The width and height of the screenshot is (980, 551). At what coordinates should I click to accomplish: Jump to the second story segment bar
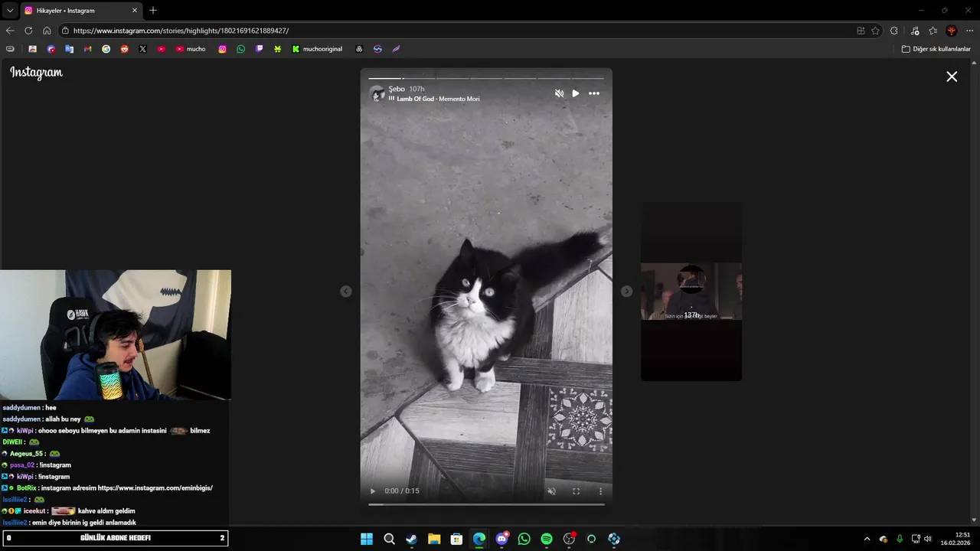click(x=419, y=78)
